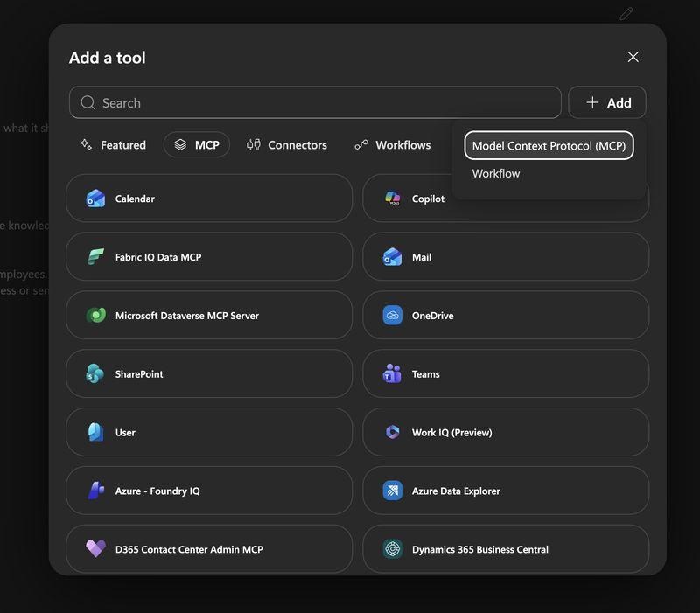Select the Fabric IQ Data MCP label

pos(158,257)
